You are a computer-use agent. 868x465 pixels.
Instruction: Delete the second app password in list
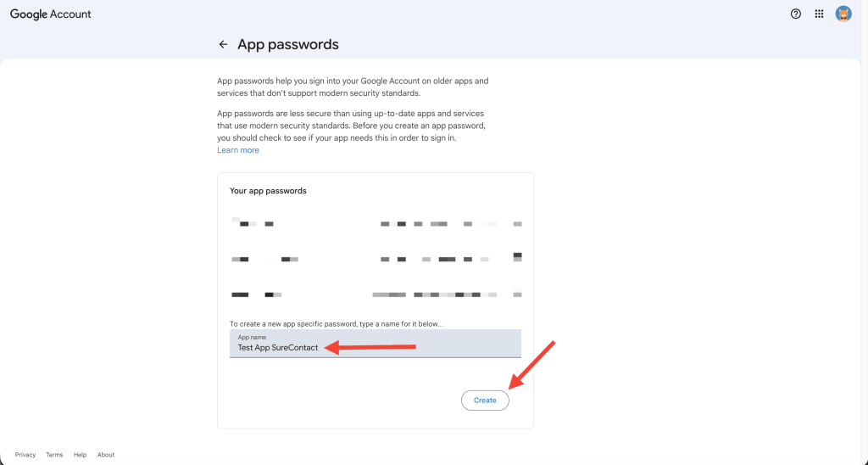tap(517, 257)
